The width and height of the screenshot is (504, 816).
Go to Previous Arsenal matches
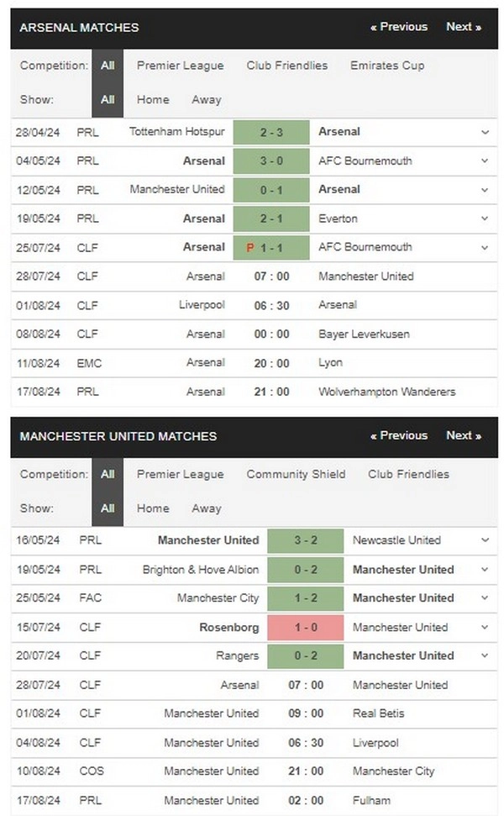(399, 27)
